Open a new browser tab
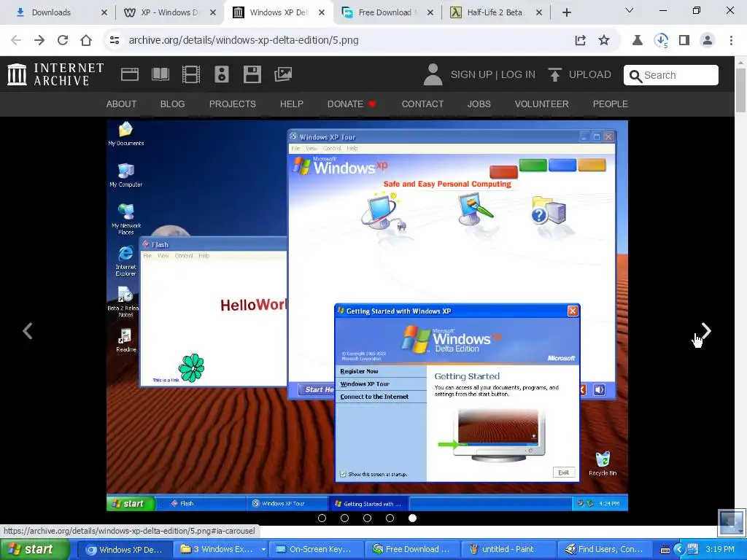The image size is (747, 560). (566, 12)
